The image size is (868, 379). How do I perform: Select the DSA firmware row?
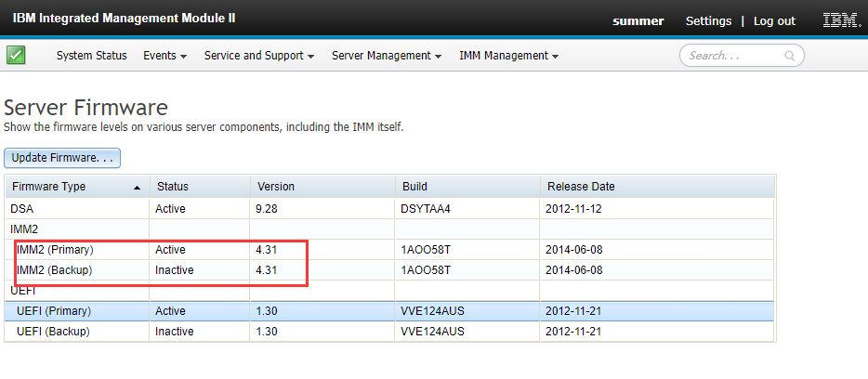389,209
